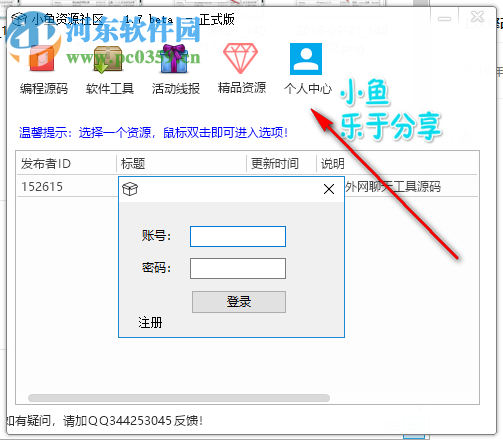Screen dimensions: 503x441
Task: Sort by 说明 column header
Action: pos(397,163)
